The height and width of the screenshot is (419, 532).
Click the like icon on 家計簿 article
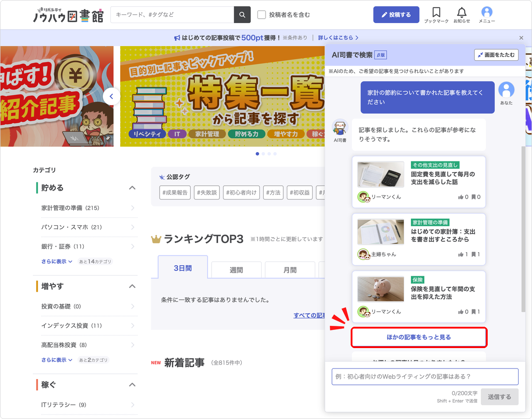point(461,255)
